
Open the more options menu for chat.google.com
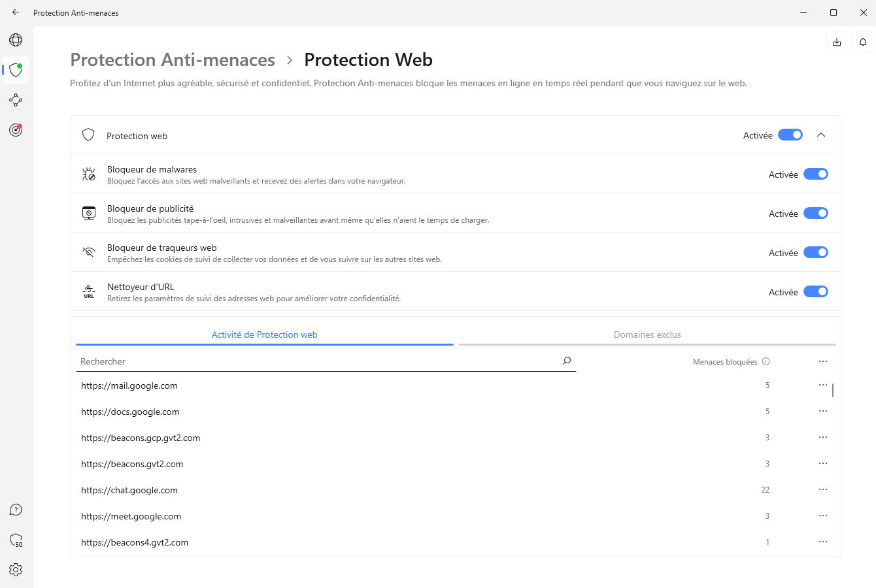coord(823,490)
